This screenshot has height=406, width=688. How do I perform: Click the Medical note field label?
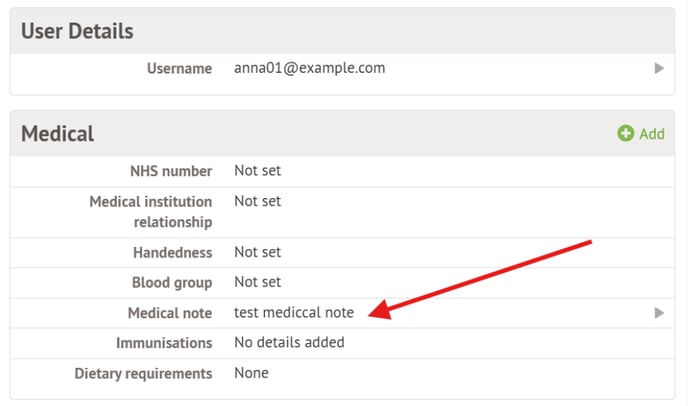(x=170, y=313)
